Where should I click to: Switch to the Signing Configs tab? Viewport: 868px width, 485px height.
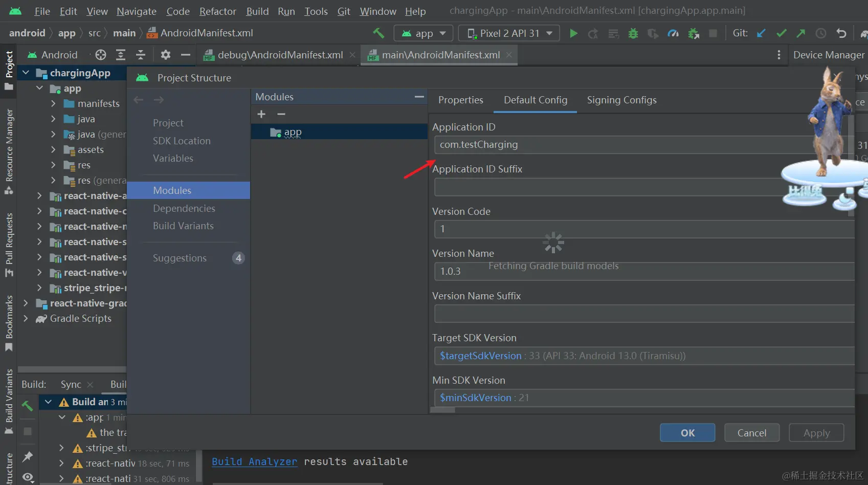click(x=621, y=100)
